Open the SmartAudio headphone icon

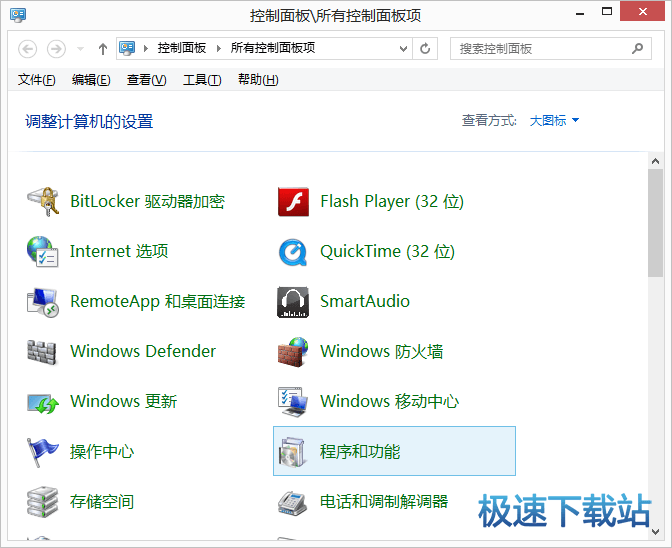[293, 302]
